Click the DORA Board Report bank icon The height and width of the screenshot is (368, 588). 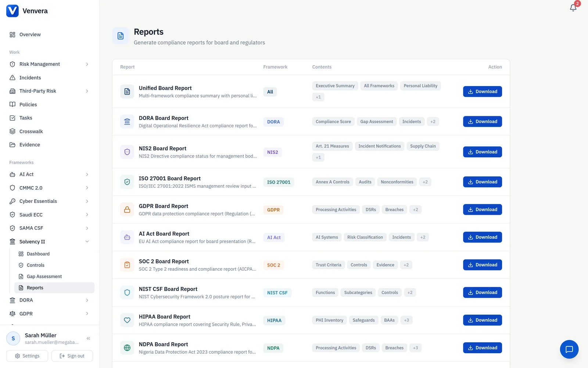click(127, 121)
